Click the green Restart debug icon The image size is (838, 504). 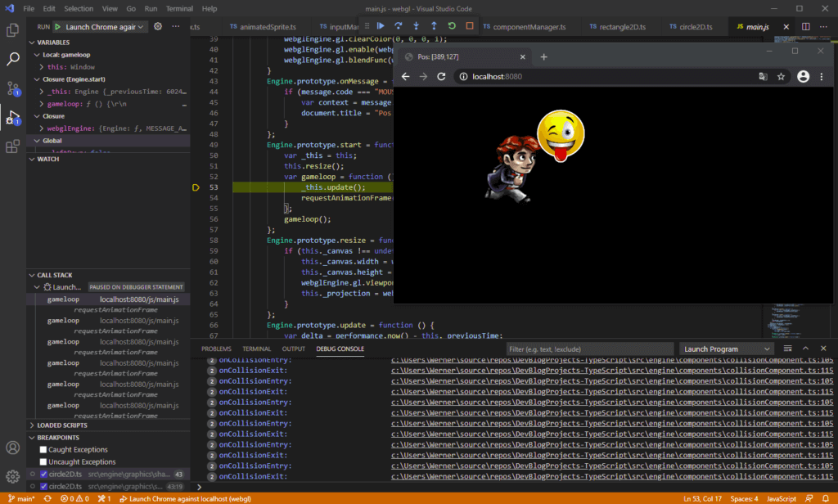pos(452,26)
